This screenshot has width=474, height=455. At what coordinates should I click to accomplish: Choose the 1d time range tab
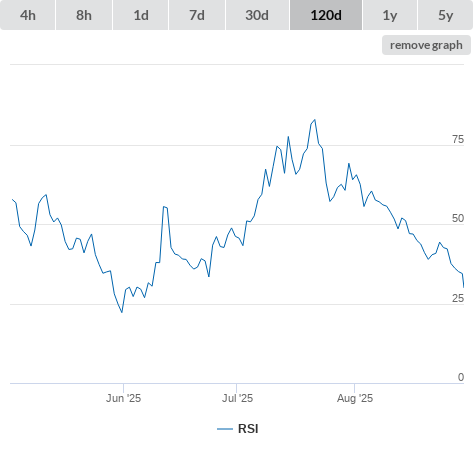pyautogui.click(x=141, y=15)
